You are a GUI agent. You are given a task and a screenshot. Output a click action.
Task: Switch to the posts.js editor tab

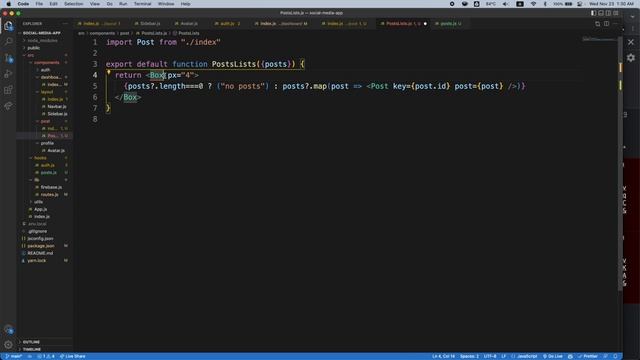[448, 24]
